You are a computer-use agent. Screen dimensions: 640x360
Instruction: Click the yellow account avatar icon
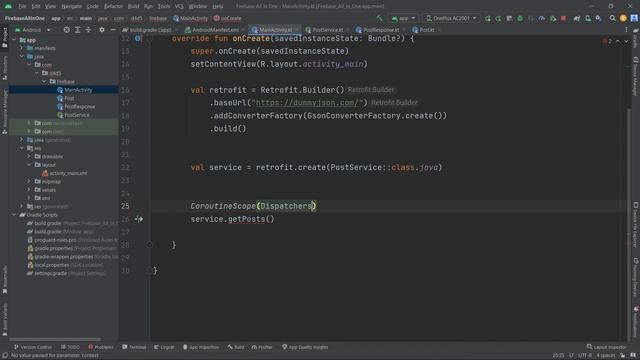[x=623, y=18]
